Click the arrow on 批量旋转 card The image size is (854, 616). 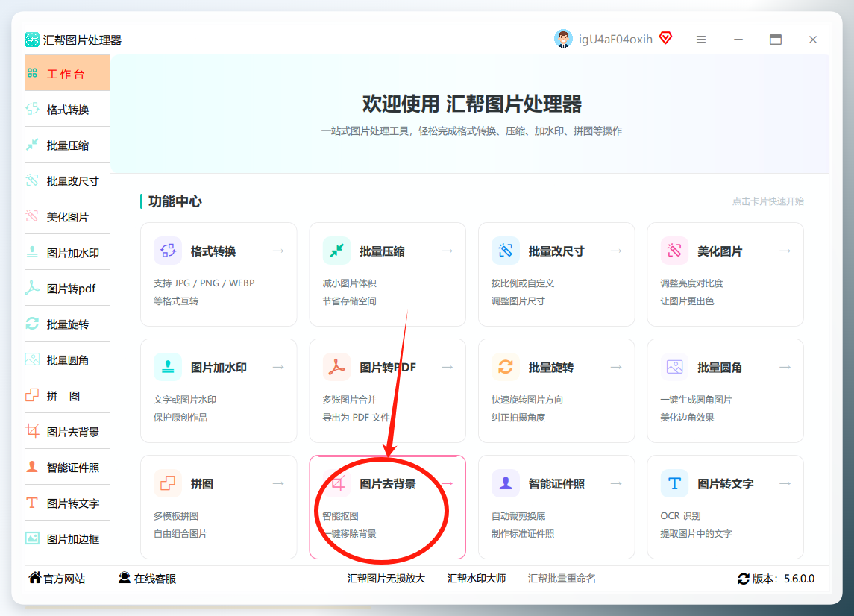(616, 367)
